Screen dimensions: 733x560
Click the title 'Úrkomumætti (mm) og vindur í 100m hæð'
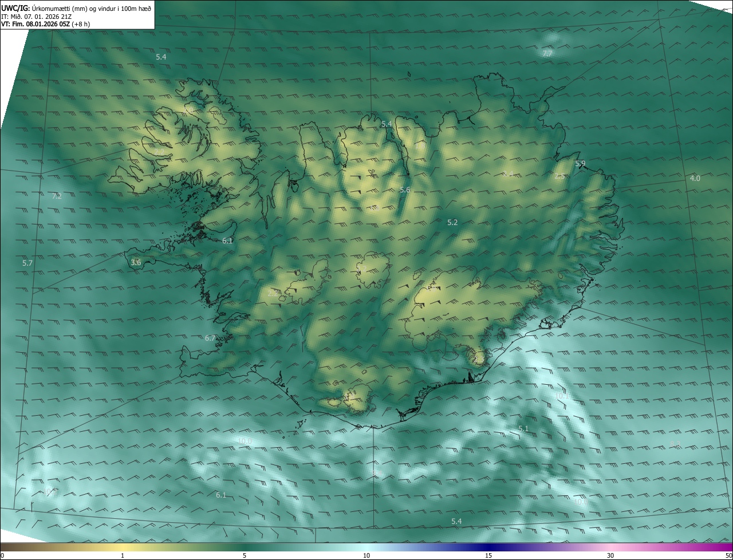(91, 8)
